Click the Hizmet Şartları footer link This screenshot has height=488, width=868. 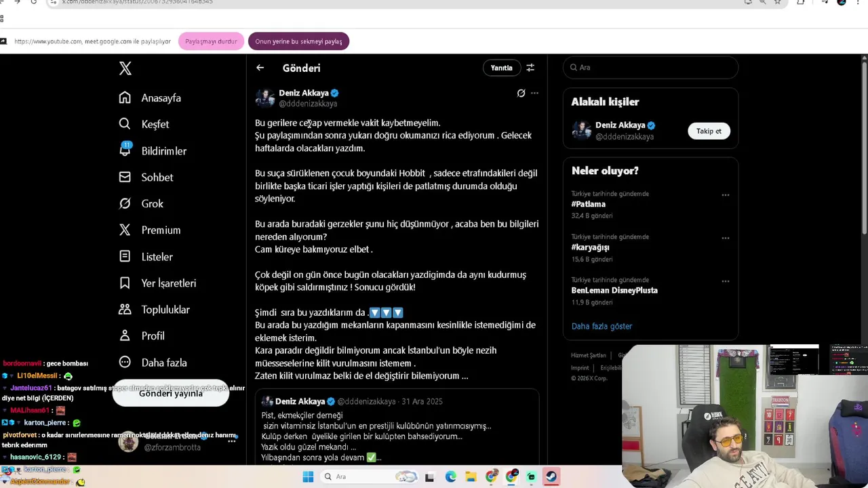coord(588,355)
